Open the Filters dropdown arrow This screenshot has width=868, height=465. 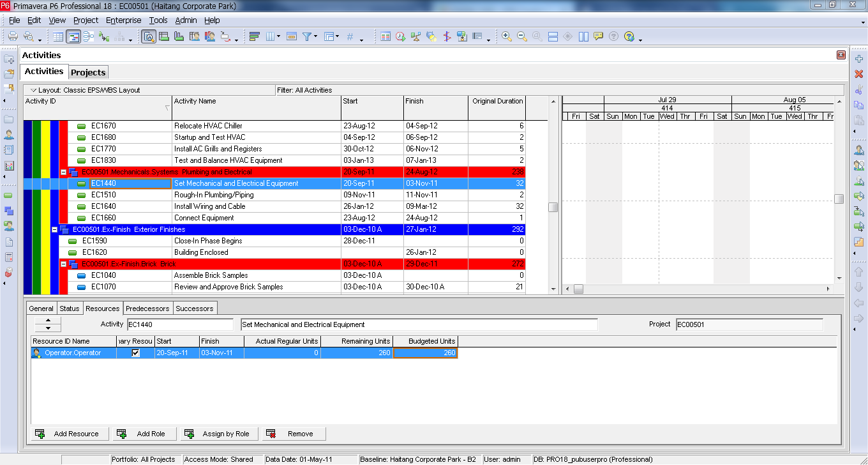coord(315,36)
